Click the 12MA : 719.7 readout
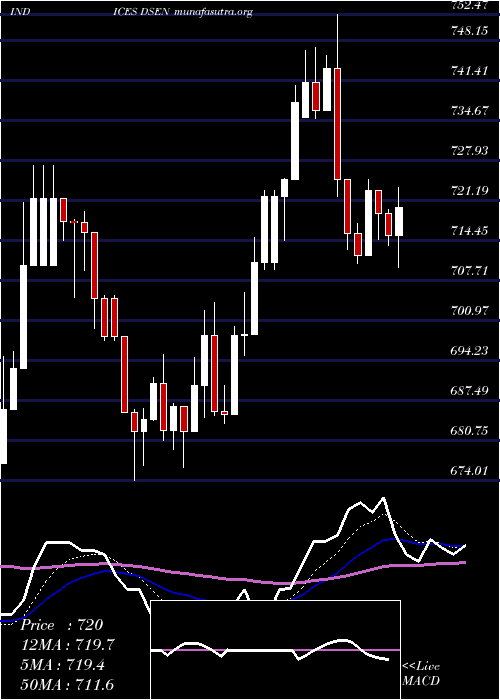The height and width of the screenshot is (700, 500). coord(70,645)
